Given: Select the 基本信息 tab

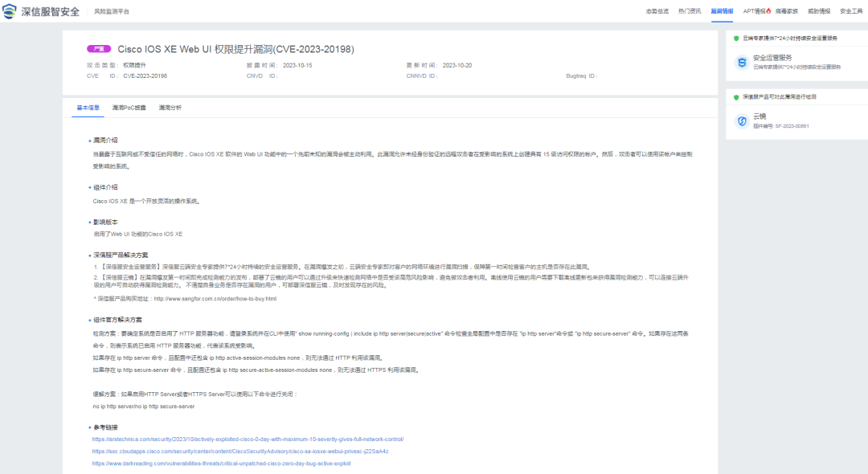Looking at the screenshot, I should [x=88, y=108].
